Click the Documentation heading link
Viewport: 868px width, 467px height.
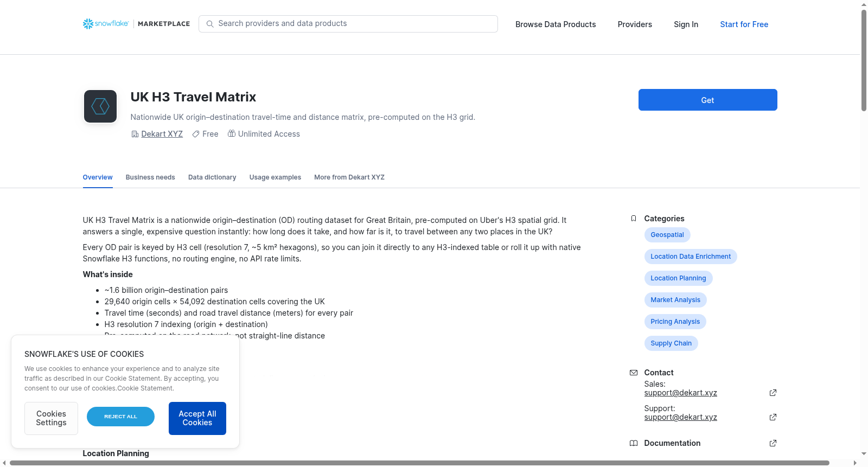tap(672, 443)
